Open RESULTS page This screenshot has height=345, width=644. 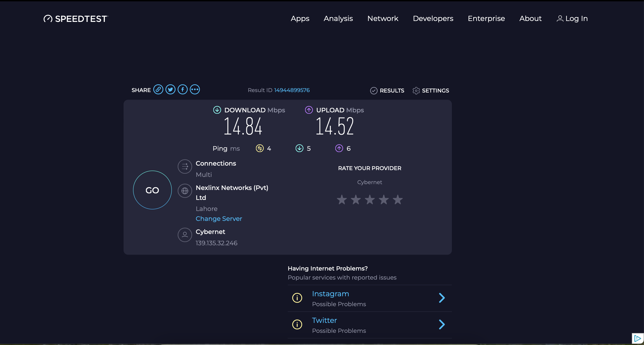pyautogui.click(x=392, y=90)
